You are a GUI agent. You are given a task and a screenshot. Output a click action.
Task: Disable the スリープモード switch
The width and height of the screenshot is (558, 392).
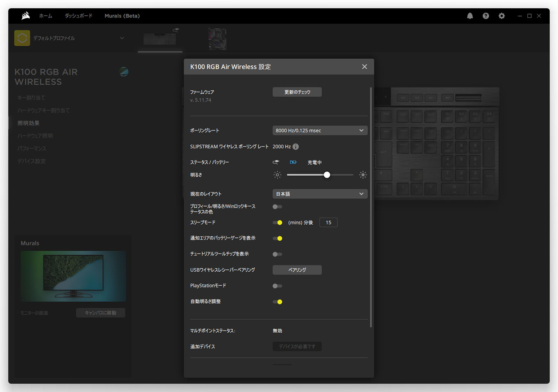click(x=277, y=222)
